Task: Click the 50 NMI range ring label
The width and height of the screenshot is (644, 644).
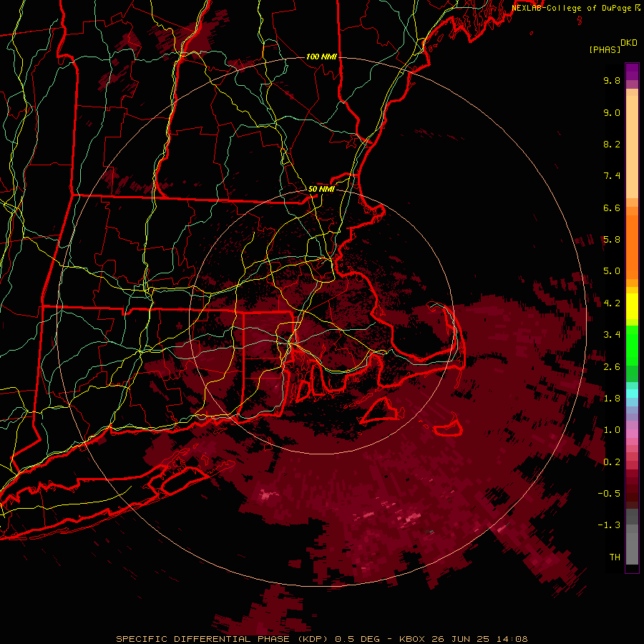Action: coord(321,189)
